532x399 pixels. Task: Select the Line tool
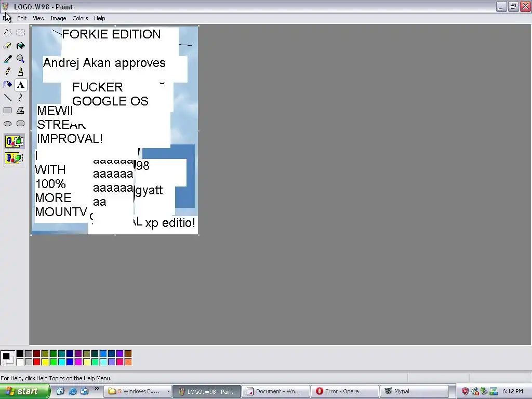(7, 98)
